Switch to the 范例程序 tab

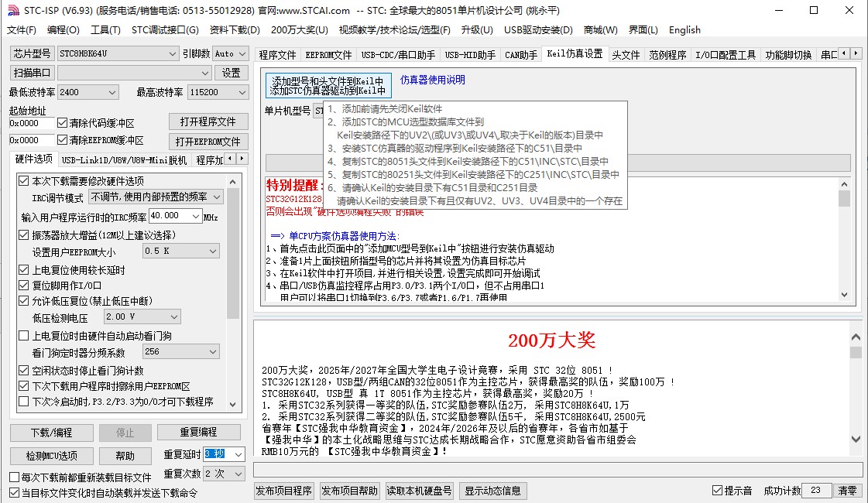point(667,55)
